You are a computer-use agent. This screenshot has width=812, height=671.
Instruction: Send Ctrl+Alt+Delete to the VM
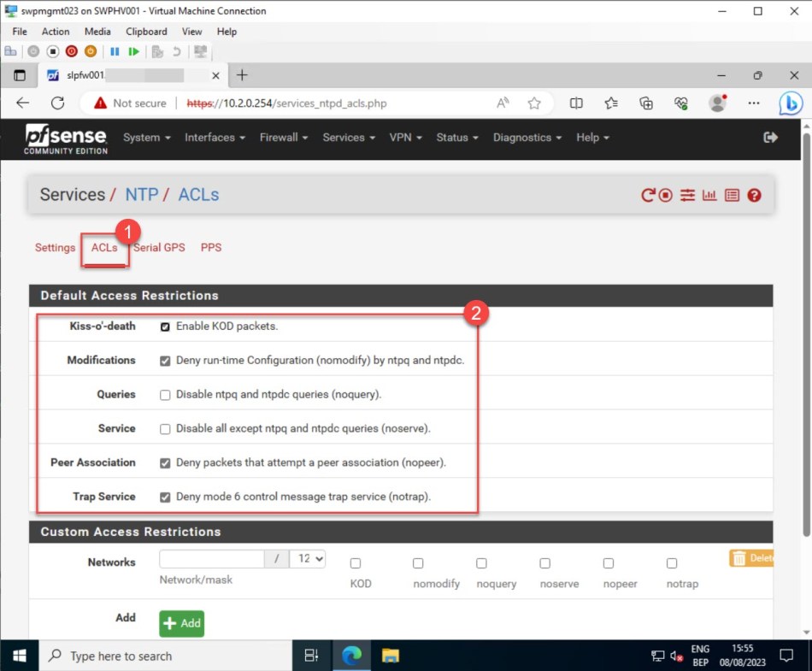point(10,51)
